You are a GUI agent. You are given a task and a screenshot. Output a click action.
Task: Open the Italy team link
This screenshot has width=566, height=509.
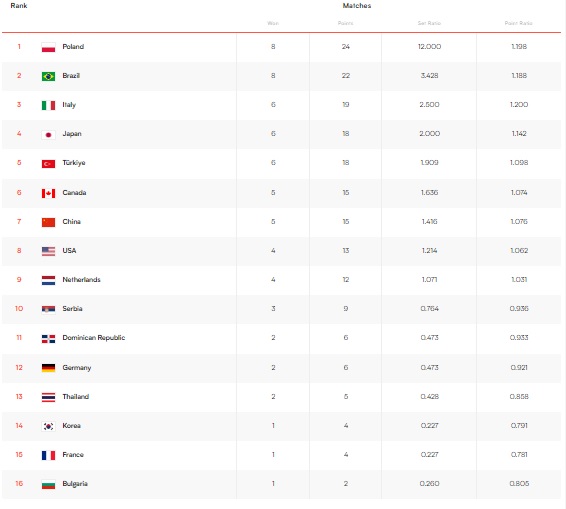[x=69, y=105]
